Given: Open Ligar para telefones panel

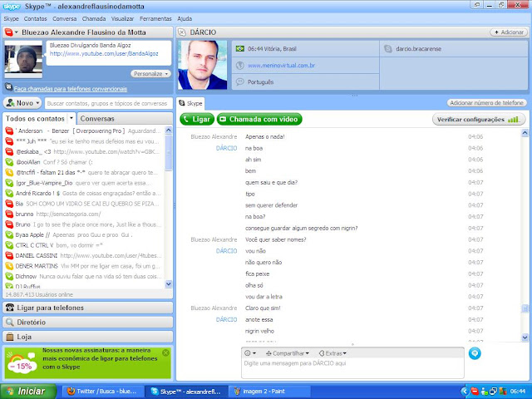Looking at the screenshot, I should tap(88, 308).
